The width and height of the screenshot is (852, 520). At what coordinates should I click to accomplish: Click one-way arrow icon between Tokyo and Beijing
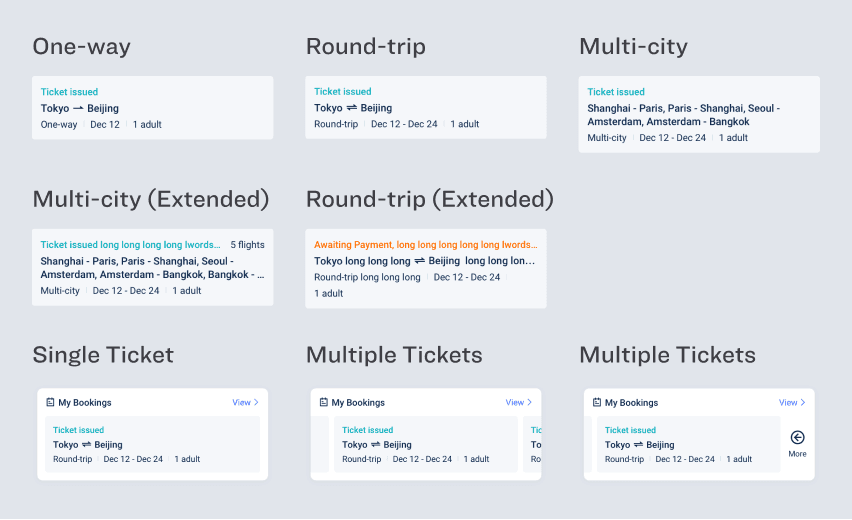coord(79,108)
